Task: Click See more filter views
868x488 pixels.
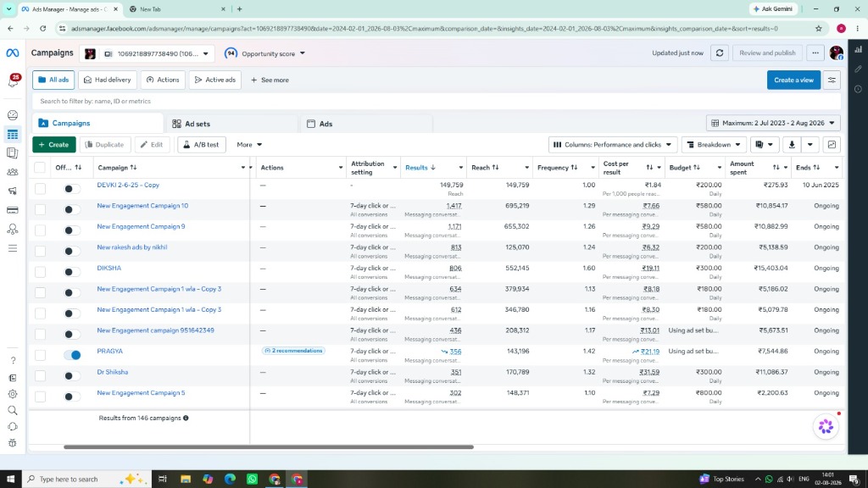Action: click(x=270, y=80)
